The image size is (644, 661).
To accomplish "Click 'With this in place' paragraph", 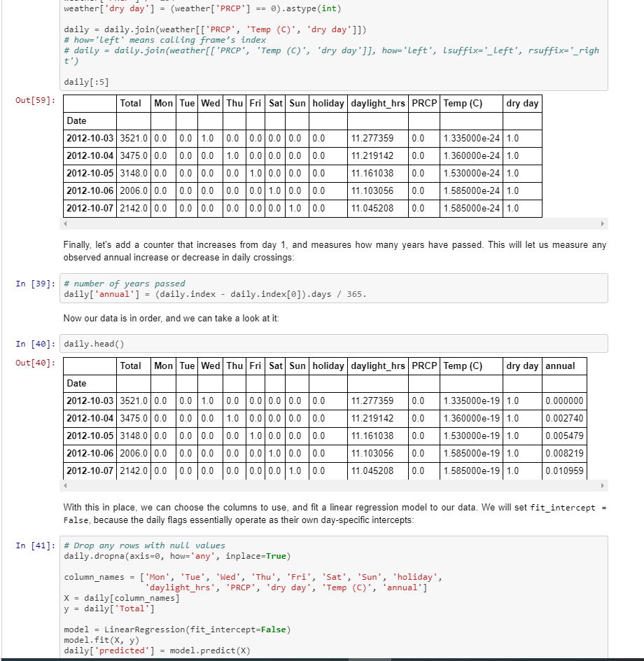I will coord(335,513).
